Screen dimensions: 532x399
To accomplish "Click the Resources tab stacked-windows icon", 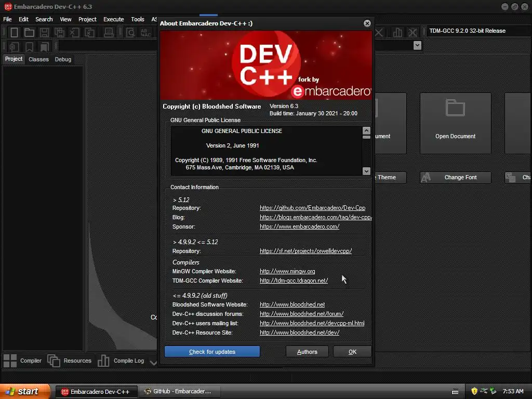I will click(x=54, y=361).
